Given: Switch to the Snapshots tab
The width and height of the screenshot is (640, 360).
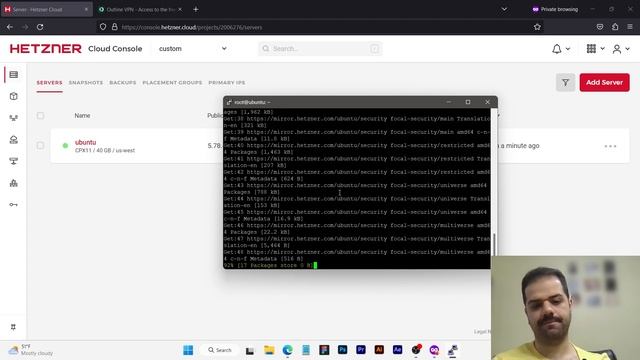Looking at the screenshot, I should pyautogui.click(x=86, y=82).
